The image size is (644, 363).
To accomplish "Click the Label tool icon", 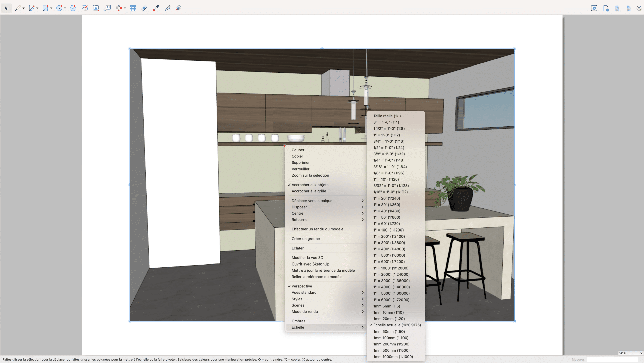I will [x=108, y=8].
